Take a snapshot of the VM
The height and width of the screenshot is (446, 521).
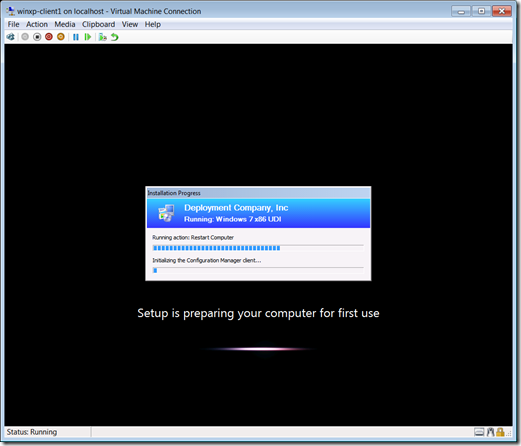point(103,37)
